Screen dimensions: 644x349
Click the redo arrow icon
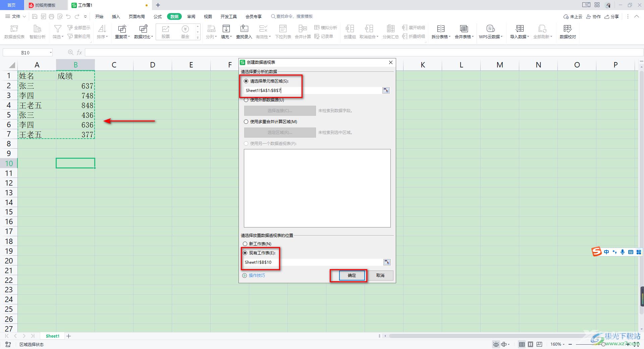pyautogui.click(x=77, y=16)
